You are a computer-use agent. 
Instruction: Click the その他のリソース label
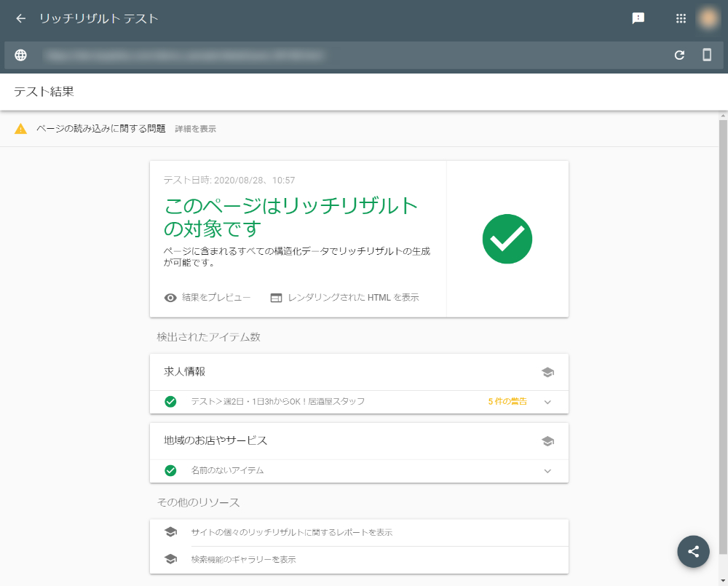pos(198,502)
